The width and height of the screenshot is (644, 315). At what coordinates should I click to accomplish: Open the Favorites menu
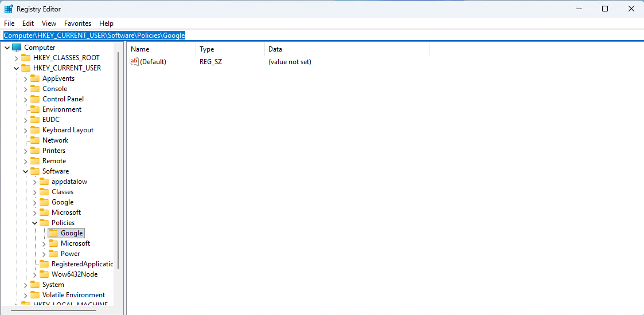pos(77,23)
